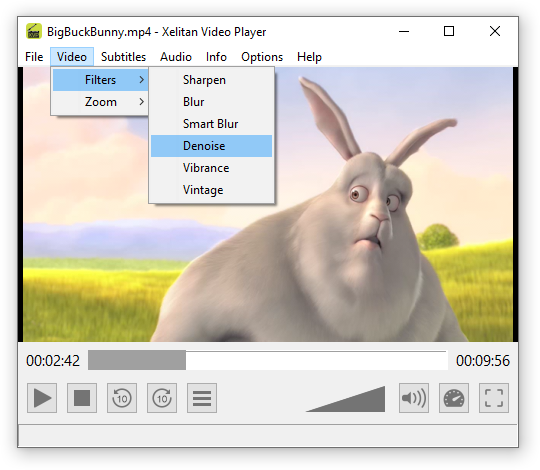The image size is (540, 470).
Task: Open playback speed gauge icon
Action: 454,398
